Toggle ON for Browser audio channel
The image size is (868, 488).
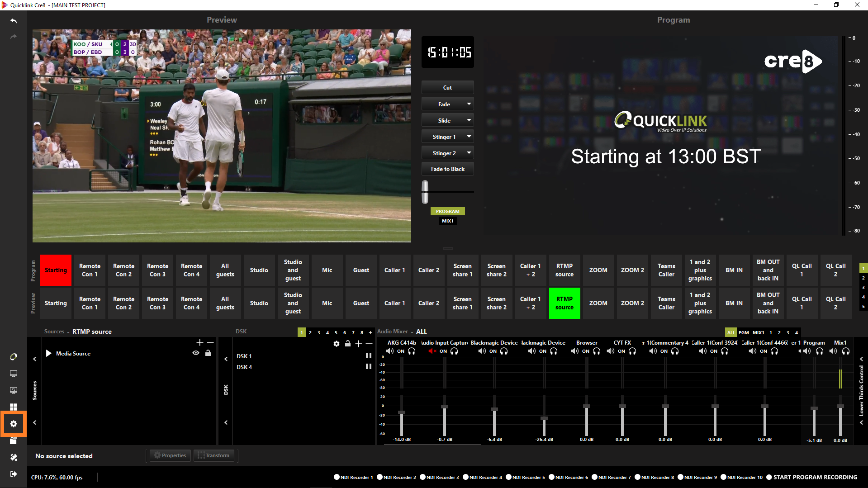pyautogui.click(x=586, y=351)
